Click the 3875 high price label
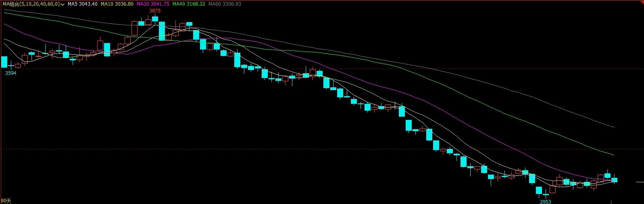 pyautogui.click(x=155, y=11)
